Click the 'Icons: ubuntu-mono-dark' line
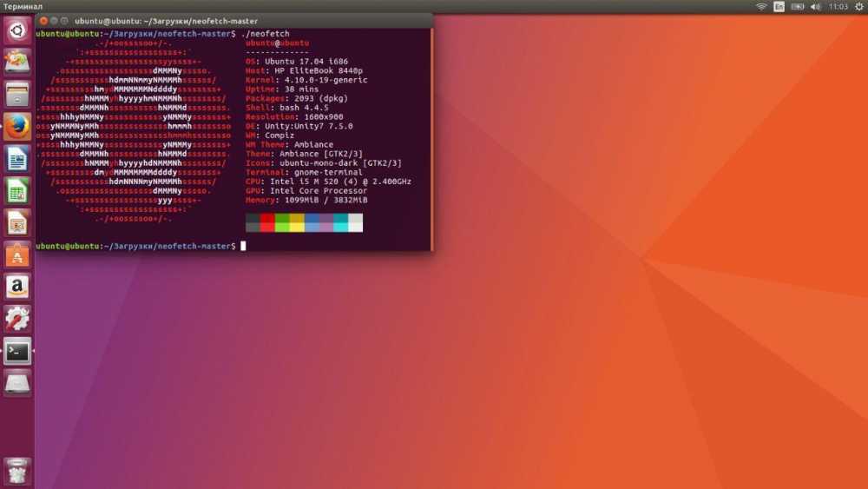 (324, 162)
